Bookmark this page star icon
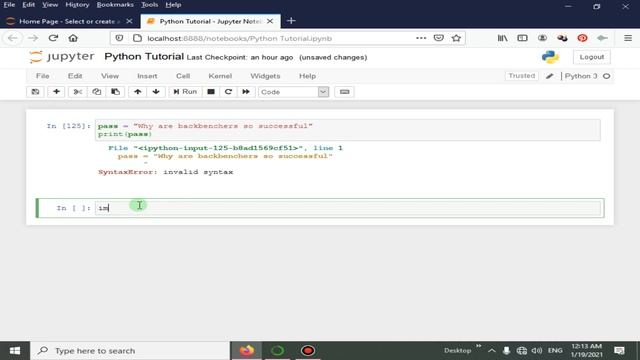The image size is (640, 360). (x=456, y=38)
